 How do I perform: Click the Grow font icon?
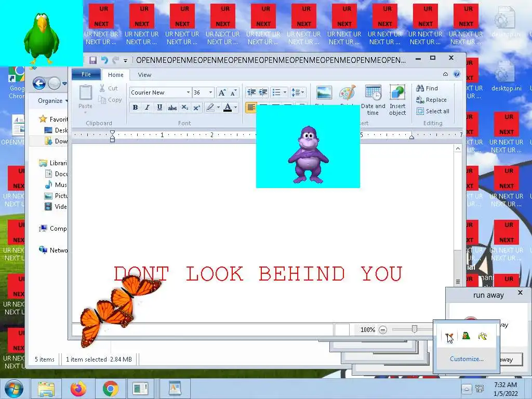coord(222,92)
